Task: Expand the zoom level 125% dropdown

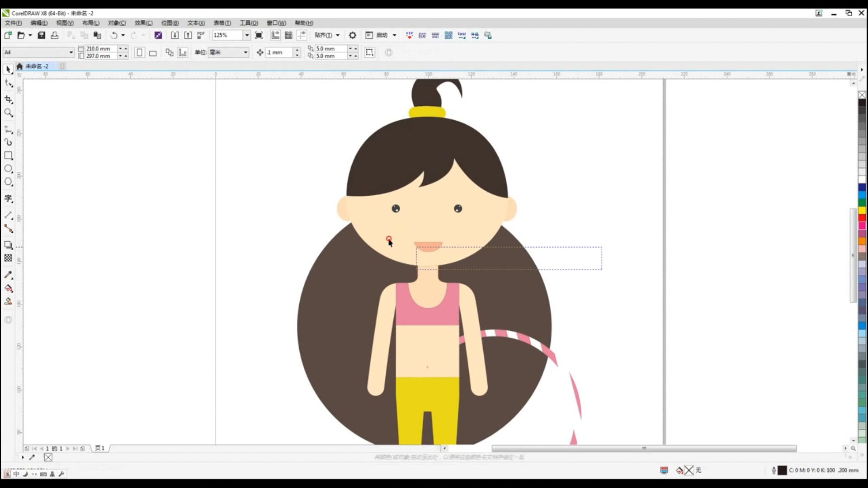Action: (x=247, y=35)
